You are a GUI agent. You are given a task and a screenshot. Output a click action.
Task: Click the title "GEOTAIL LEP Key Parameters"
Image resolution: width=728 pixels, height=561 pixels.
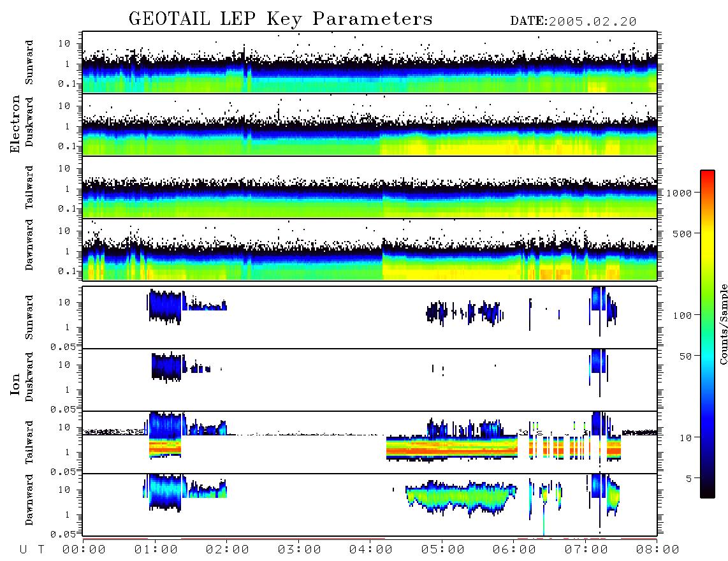click(280, 19)
